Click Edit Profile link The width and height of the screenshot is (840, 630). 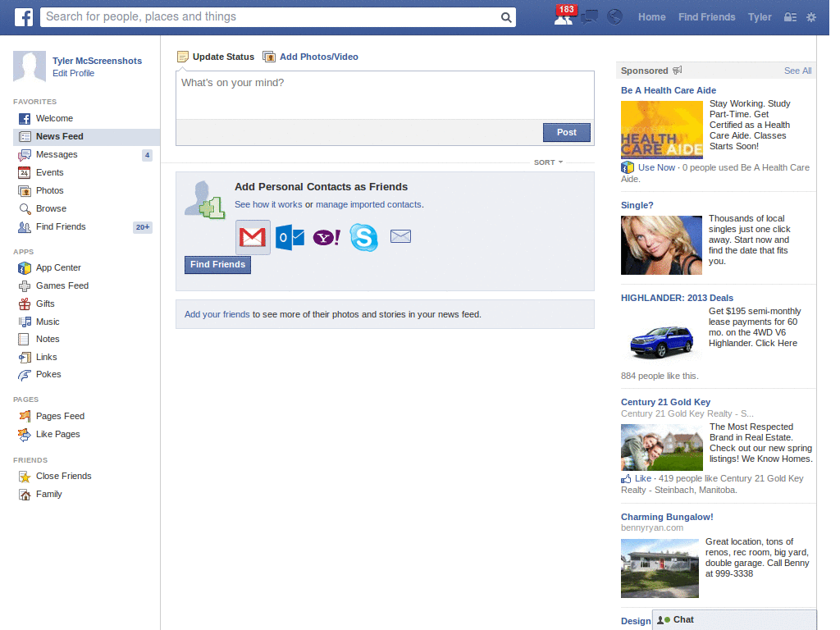click(73, 73)
